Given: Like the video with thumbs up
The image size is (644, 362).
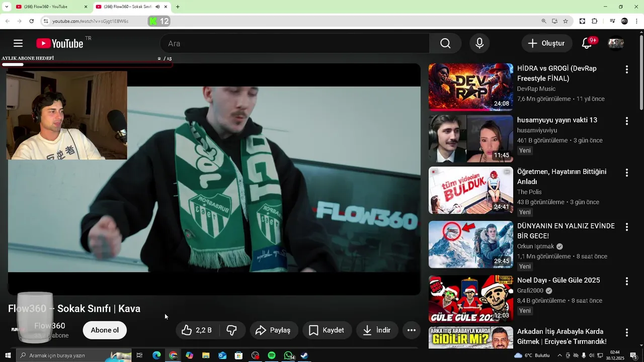Looking at the screenshot, I should coord(197,330).
